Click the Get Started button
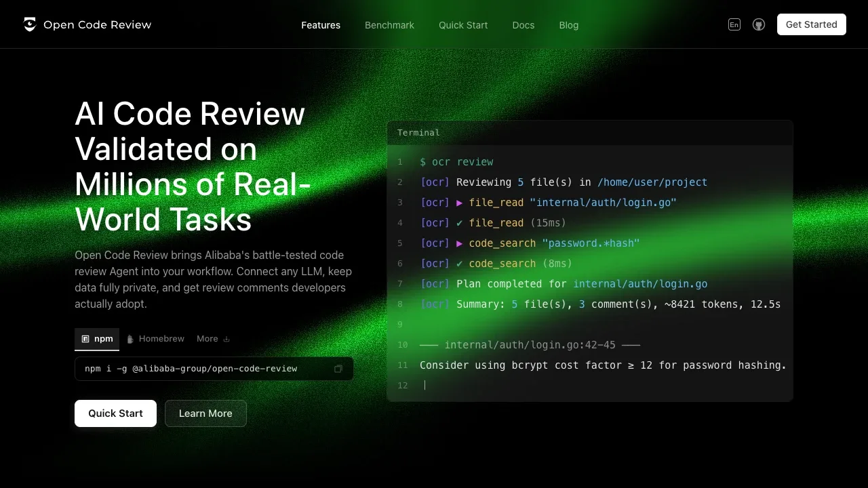 click(x=812, y=24)
